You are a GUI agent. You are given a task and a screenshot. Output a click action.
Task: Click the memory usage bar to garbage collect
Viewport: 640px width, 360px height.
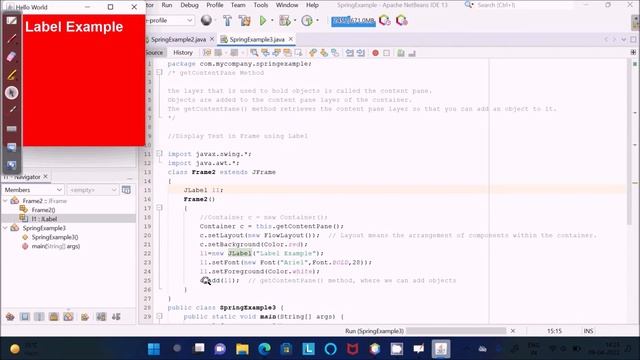pos(353,20)
